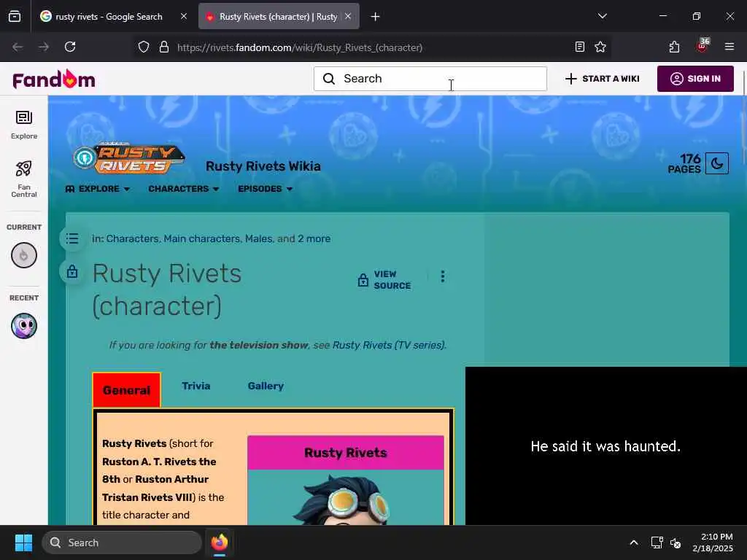747x560 pixels.
Task: Click the Sign In button
Action: (695, 79)
